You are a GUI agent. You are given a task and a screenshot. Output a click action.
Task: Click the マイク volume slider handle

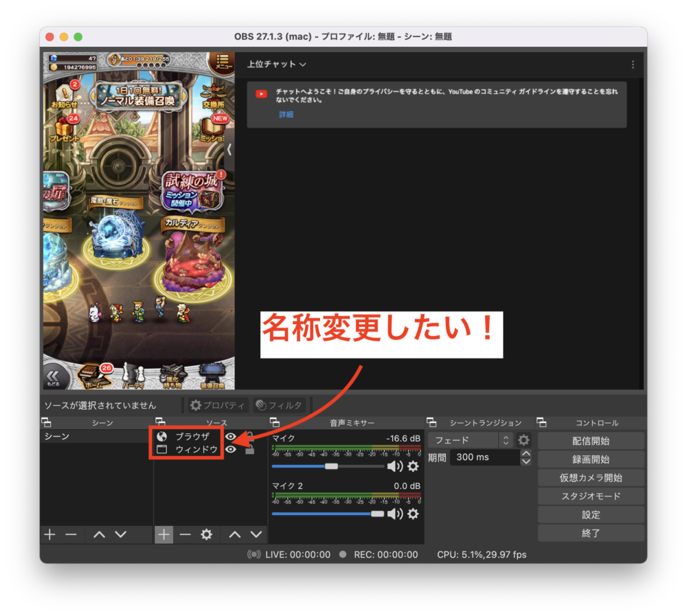(331, 466)
